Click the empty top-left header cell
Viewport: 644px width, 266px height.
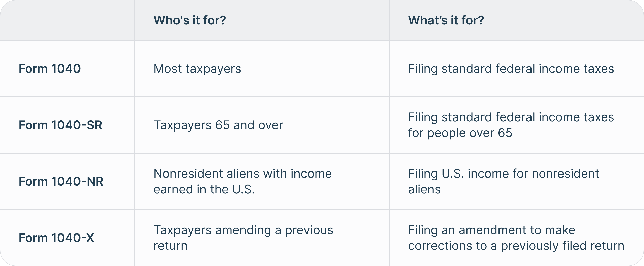(67, 20)
